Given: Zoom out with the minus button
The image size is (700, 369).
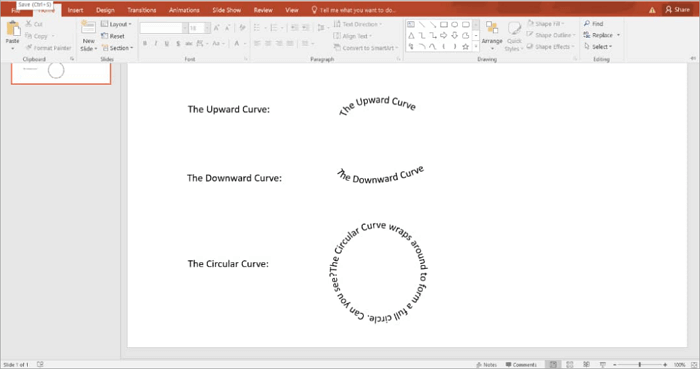Looking at the screenshot, I should (x=614, y=365).
